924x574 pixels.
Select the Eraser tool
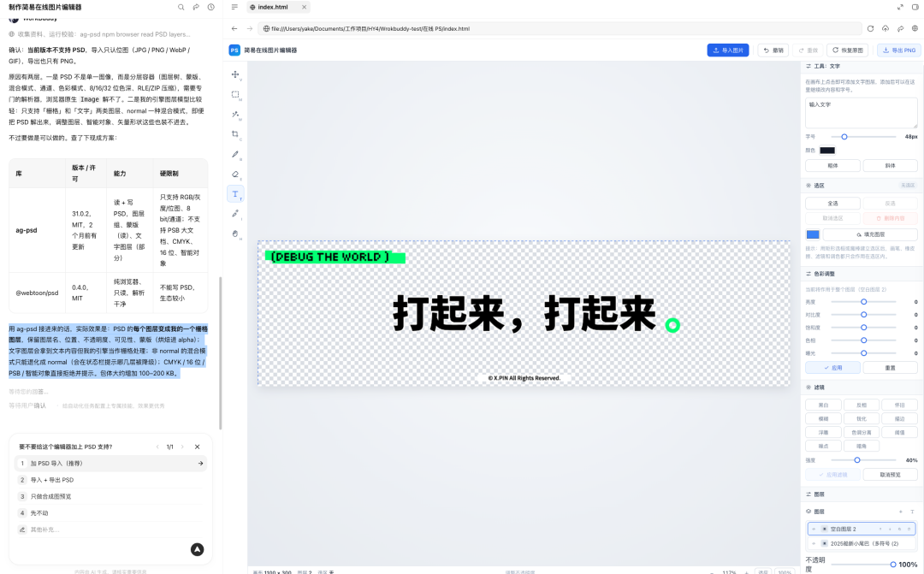(235, 175)
